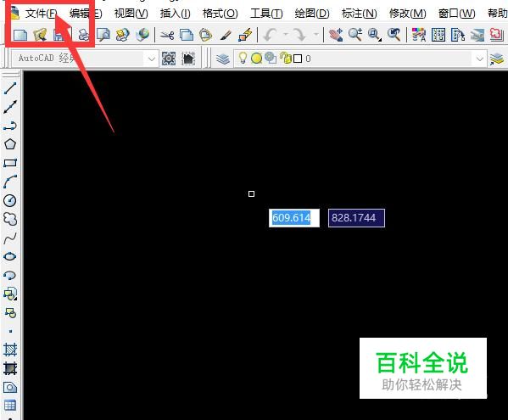Image resolution: width=508 pixels, height=420 pixels.
Task: Open the Properties palette icon
Action: point(419,34)
